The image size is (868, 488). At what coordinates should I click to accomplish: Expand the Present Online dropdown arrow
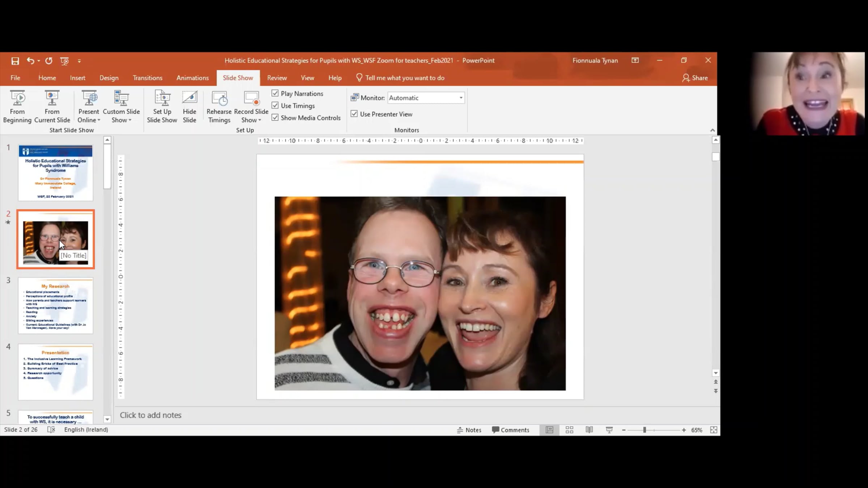(99, 120)
